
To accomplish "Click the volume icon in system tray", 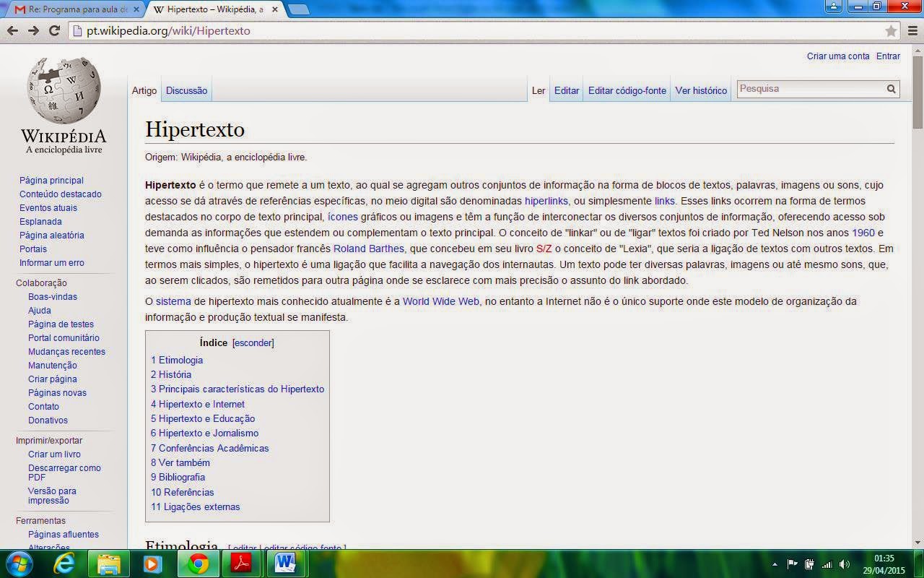I will point(845,564).
